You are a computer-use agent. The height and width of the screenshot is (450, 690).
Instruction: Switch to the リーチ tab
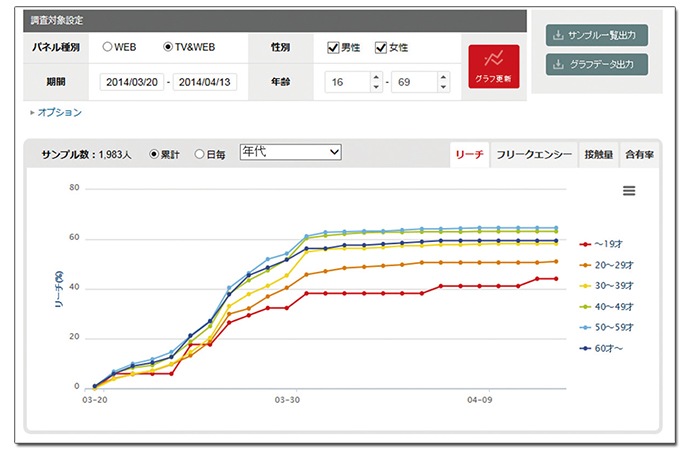[470, 154]
